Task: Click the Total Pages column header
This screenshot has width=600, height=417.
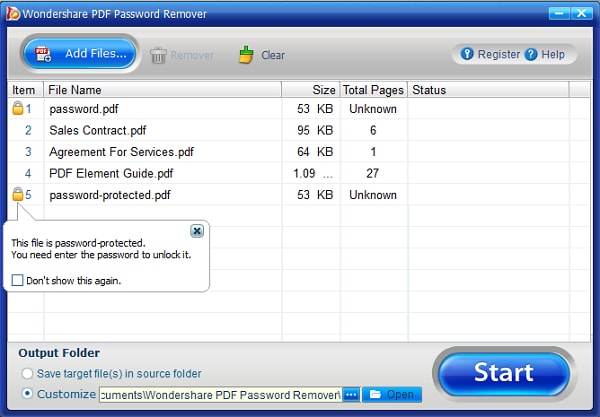Action: click(373, 90)
